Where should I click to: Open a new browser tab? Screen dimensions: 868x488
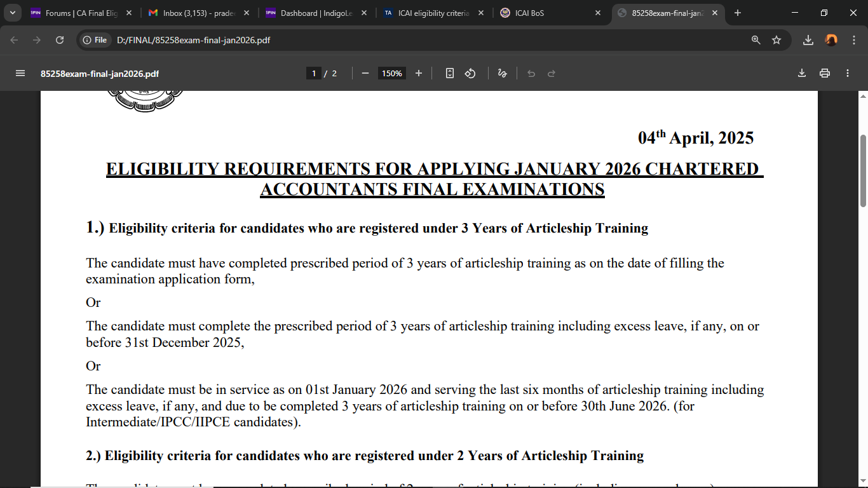[x=738, y=13]
